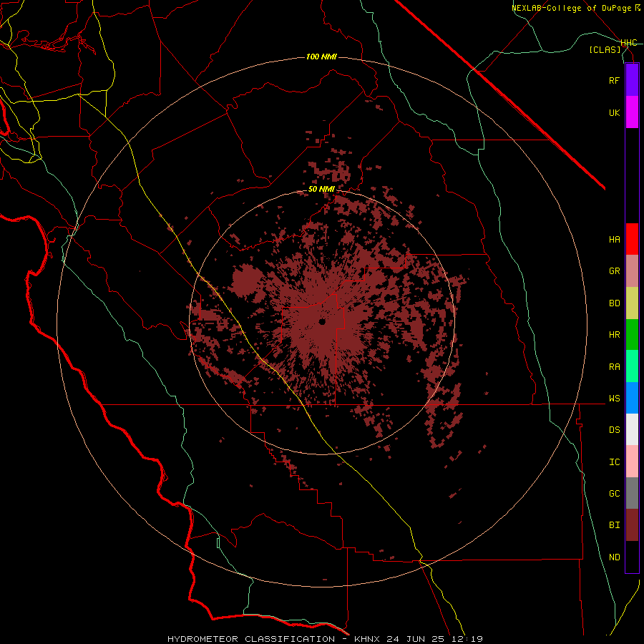Click the WS legend label
Image resolution: width=644 pixels, height=644 pixels.
pos(614,399)
